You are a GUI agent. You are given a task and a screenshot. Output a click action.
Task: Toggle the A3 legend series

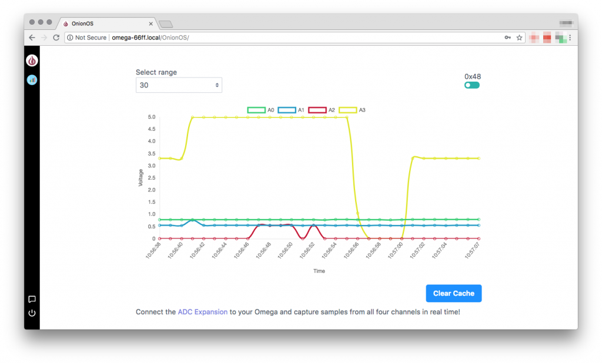coord(352,110)
